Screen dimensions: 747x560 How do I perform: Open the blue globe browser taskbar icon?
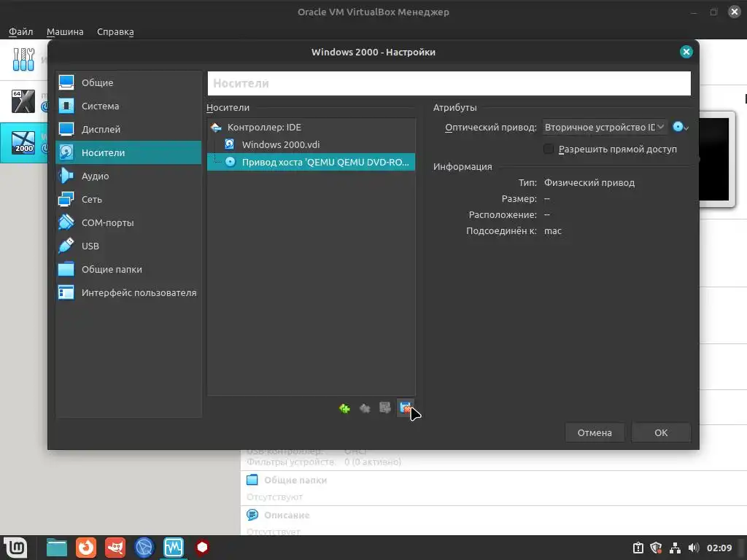coord(144,548)
